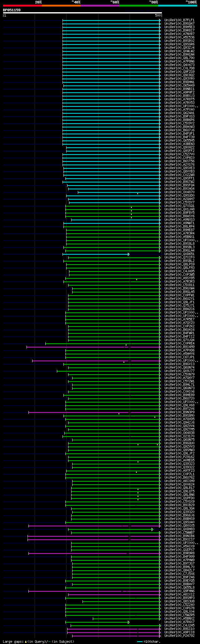The image size is (200, 644).
Task: Click label UniRef100_P24792
Action: coord(179,636)
